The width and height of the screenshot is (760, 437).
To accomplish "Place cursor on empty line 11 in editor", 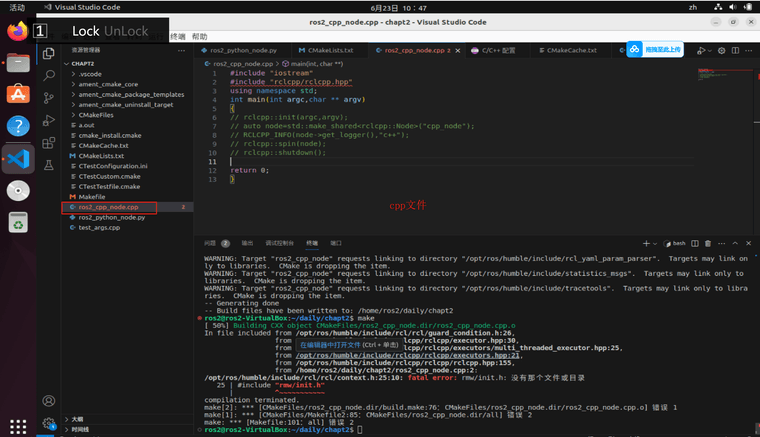I will pyautogui.click(x=460, y=162).
